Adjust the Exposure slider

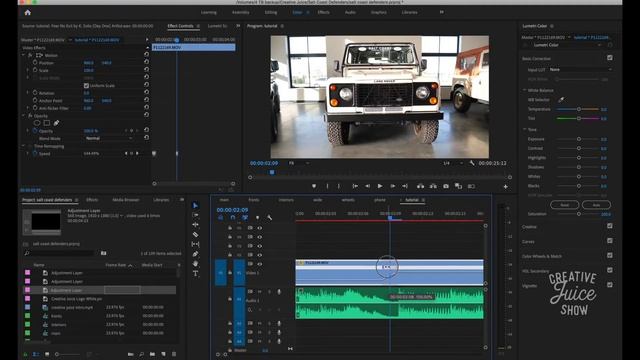click(578, 139)
